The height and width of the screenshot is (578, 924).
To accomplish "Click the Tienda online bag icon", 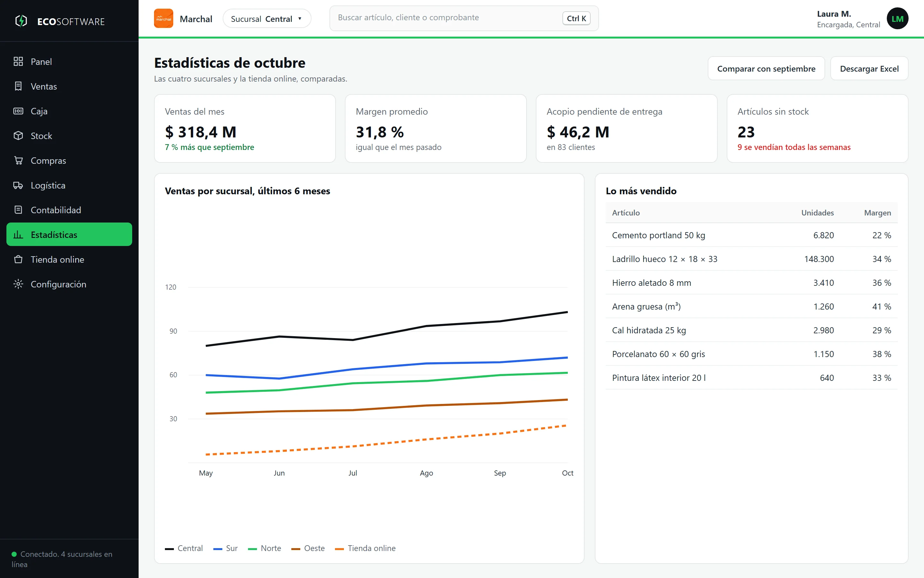I will (18, 259).
